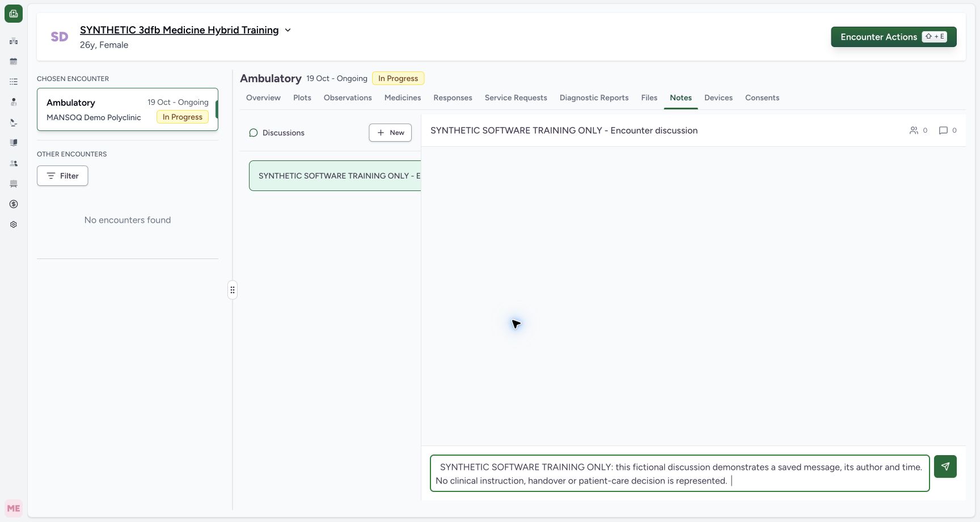Open the dollar billing sidebar icon
Image resolution: width=980 pixels, height=522 pixels.
(14, 204)
